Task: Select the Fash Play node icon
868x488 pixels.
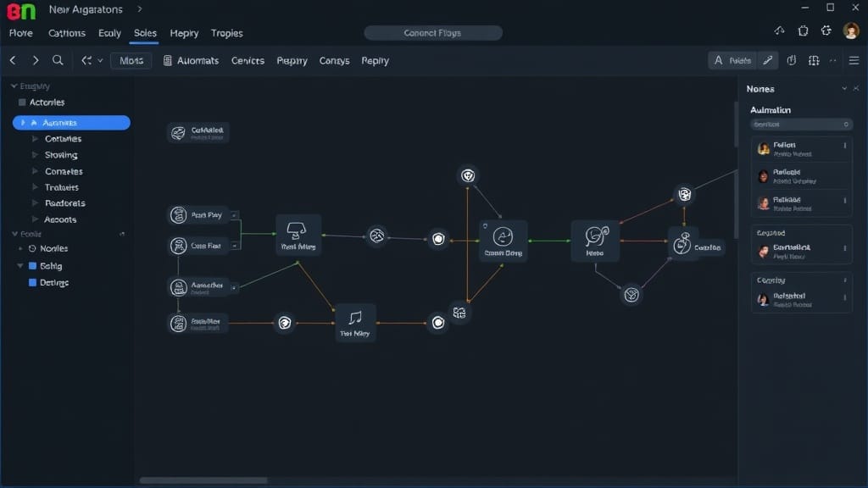Action: pos(178,215)
